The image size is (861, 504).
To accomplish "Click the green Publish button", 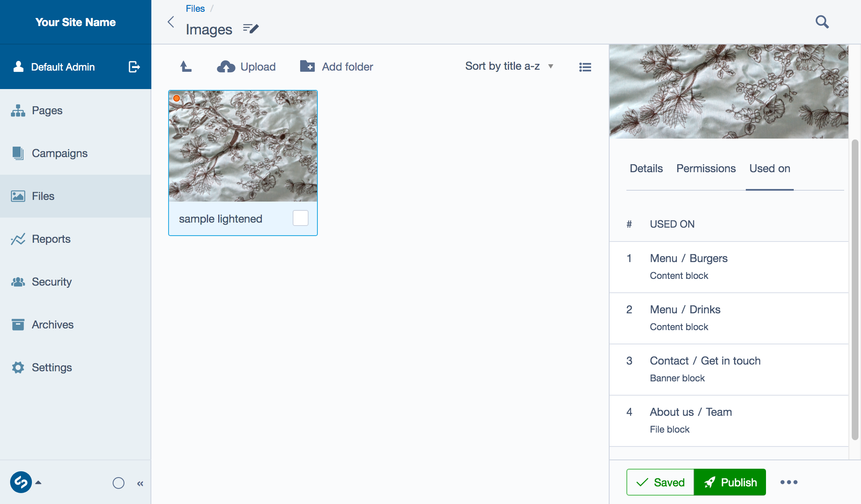I will 730,482.
